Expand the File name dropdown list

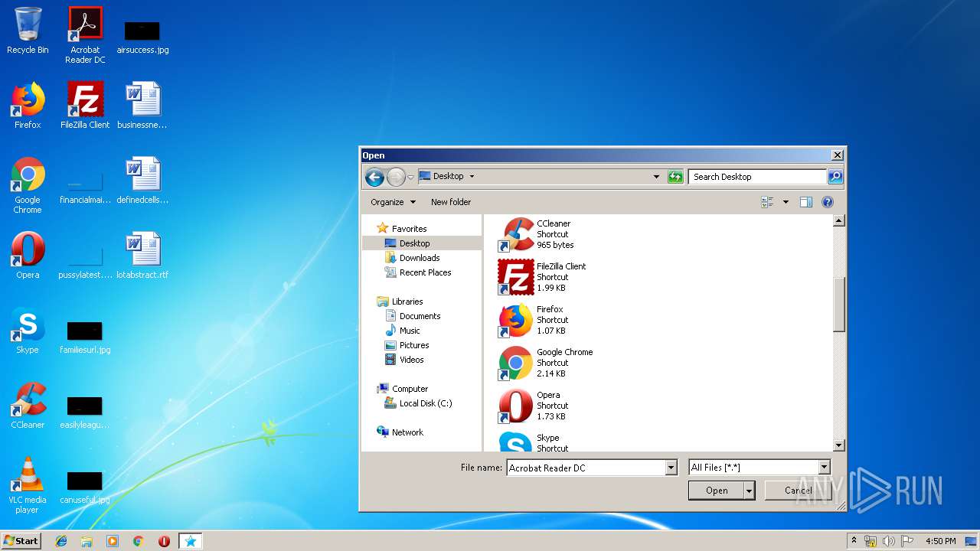click(671, 468)
